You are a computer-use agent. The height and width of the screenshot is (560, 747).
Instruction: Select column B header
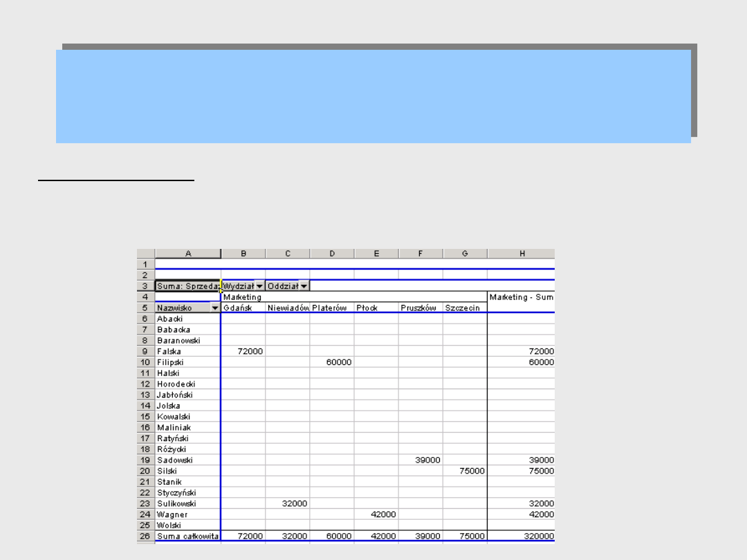click(243, 254)
